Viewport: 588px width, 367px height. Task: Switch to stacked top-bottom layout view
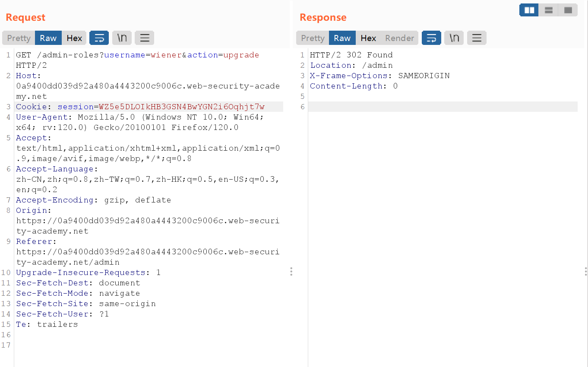(549, 10)
